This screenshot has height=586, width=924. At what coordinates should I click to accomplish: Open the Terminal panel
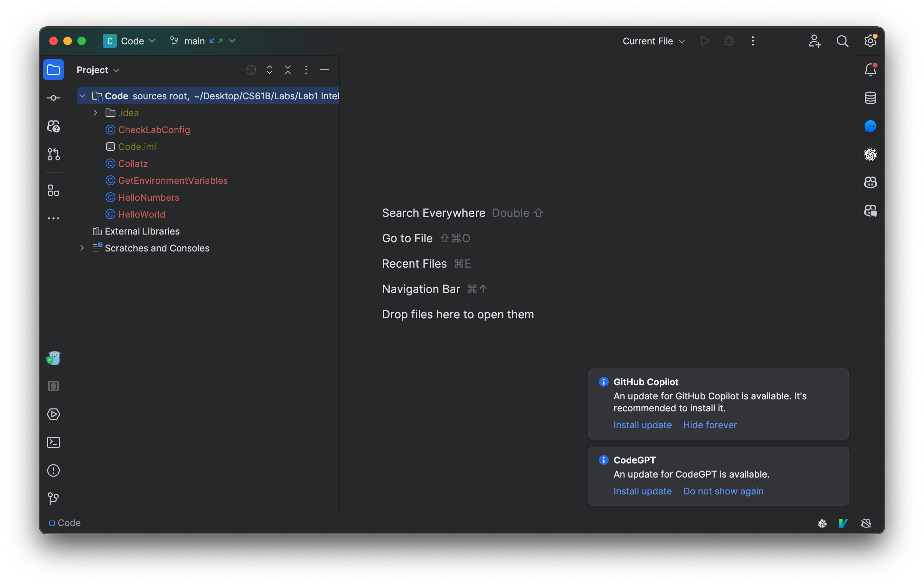coord(54,442)
